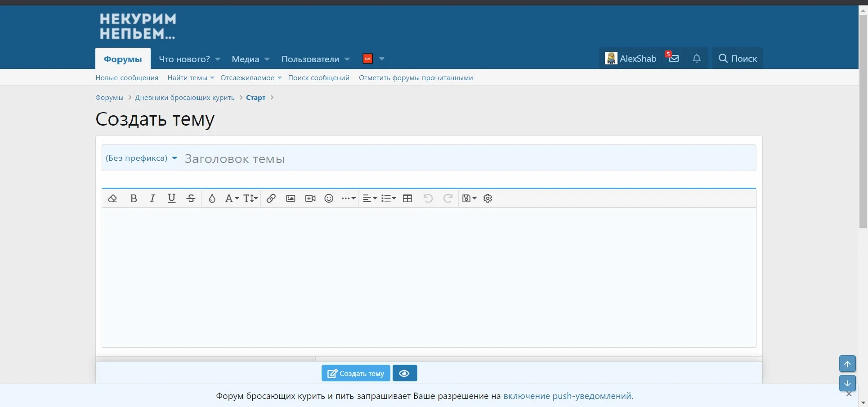Click the scroll-to-bottom arrow button

point(847,383)
